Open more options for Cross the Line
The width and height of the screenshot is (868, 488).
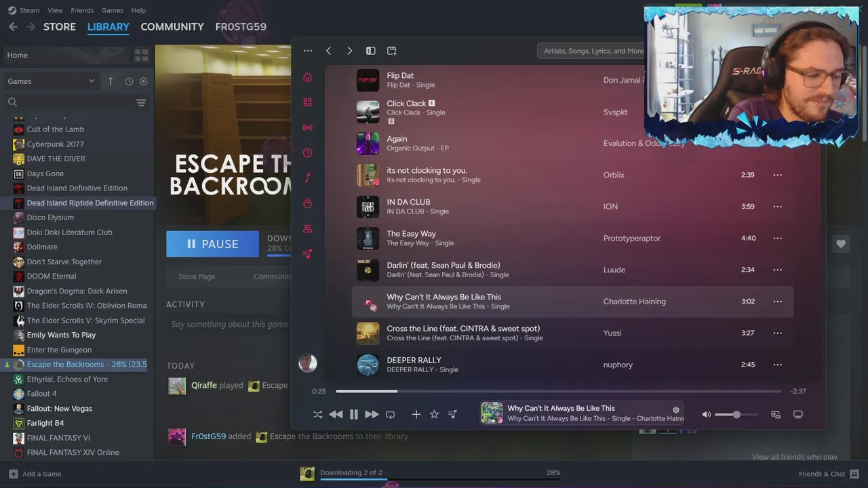tap(777, 333)
